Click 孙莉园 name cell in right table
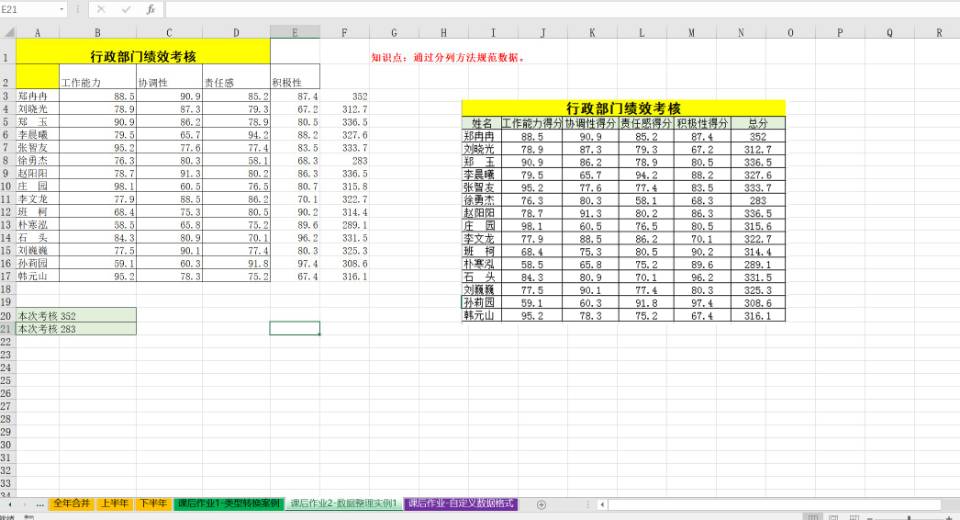 (481, 303)
